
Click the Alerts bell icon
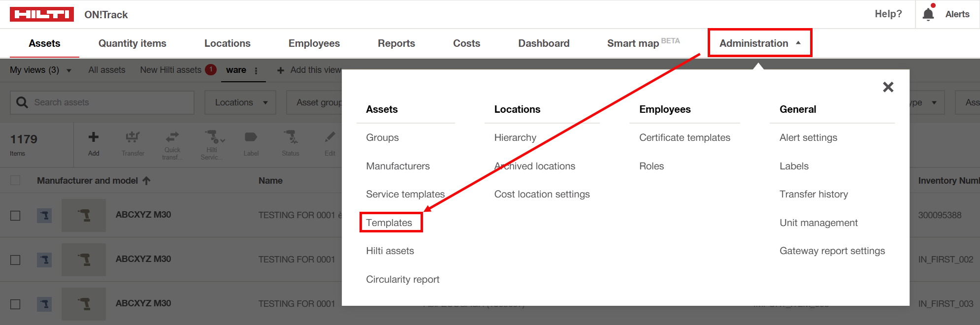928,14
